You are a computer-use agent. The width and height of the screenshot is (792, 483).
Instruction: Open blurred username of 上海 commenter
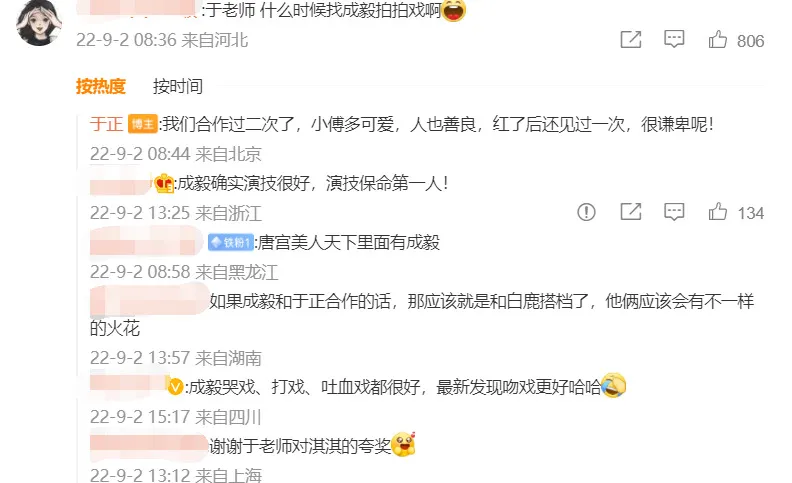(x=148, y=445)
